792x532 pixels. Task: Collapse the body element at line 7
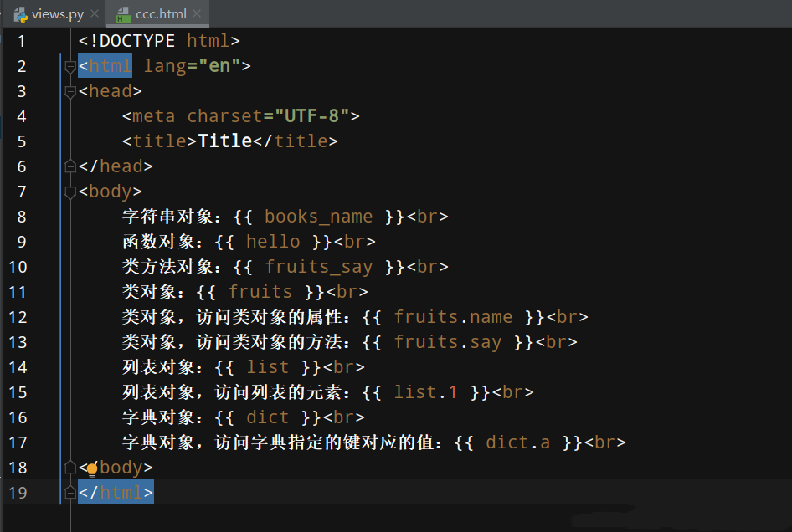coord(69,192)
